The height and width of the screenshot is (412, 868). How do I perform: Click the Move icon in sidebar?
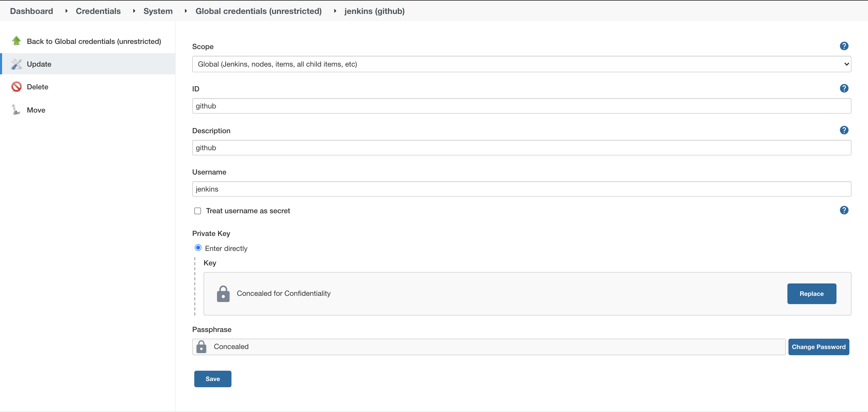click(16, 110)
